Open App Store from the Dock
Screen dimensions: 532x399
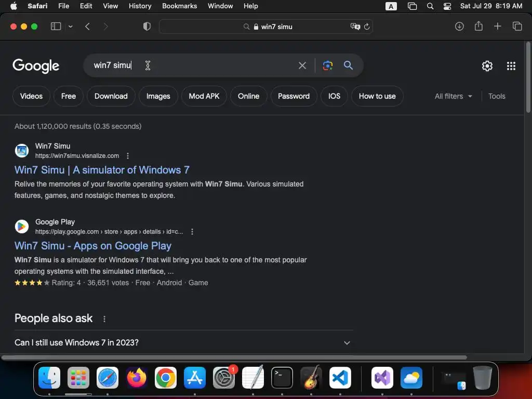click(x=195, y=378)
